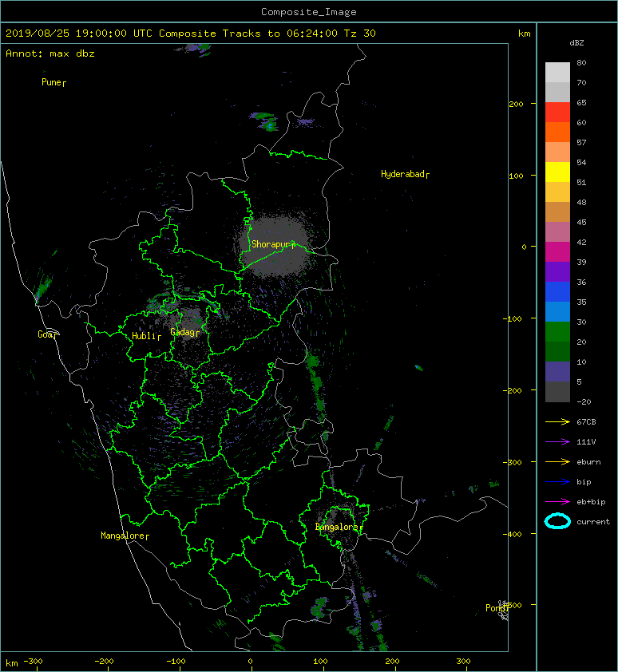Select the brown 45-48 dBZ color band
This screenshot has width=618, height=672.
coord(557,212)
